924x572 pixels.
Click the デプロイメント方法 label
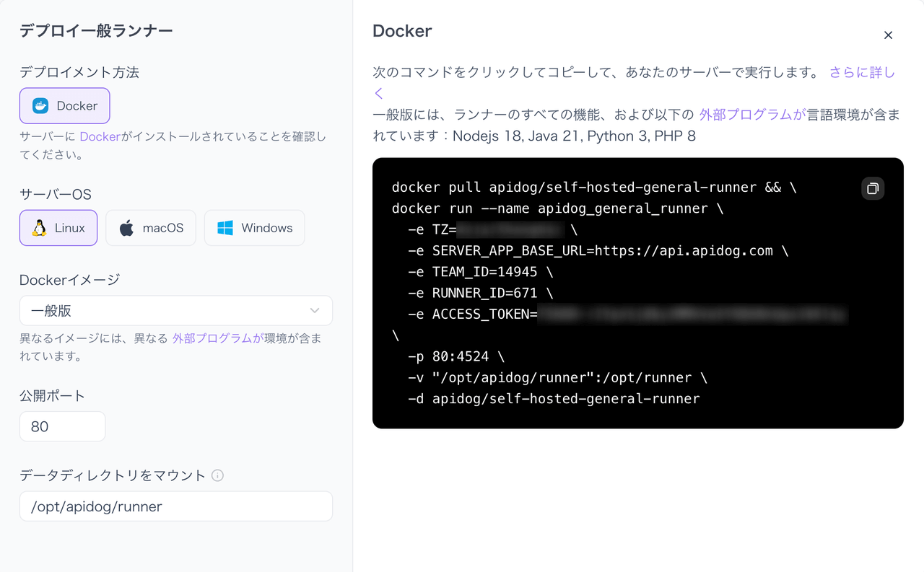tap(79, 72)
